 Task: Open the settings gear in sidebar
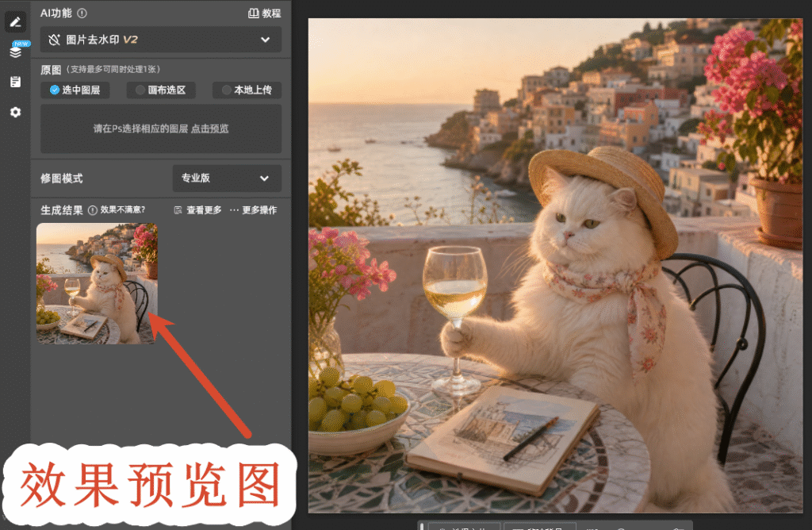[x=16, y=112]
